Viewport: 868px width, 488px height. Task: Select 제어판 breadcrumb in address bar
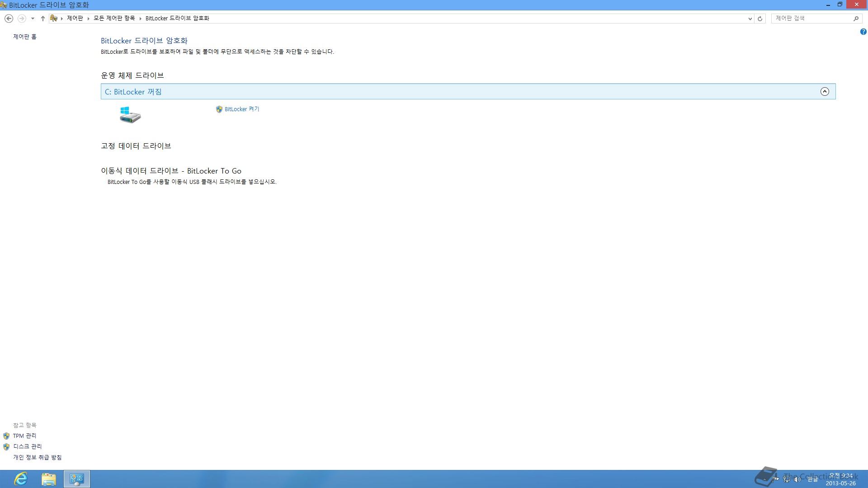(x=75, y=18)
